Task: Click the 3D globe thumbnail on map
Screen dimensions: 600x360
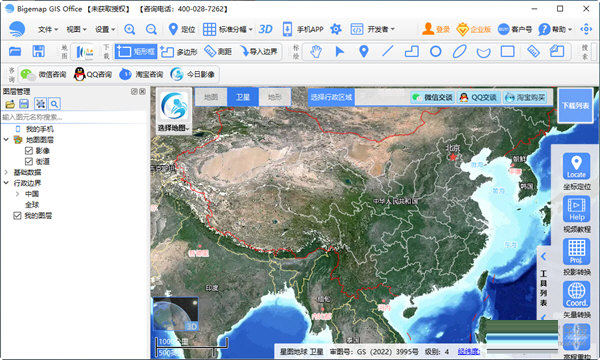Action: (x=176, y=314)
